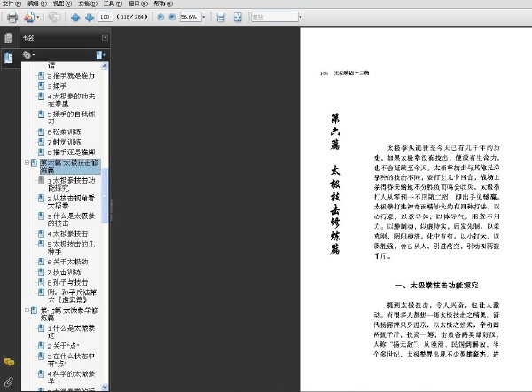
Task: Click the zoom percentage field 56.6%
Action: coord(191,17)
